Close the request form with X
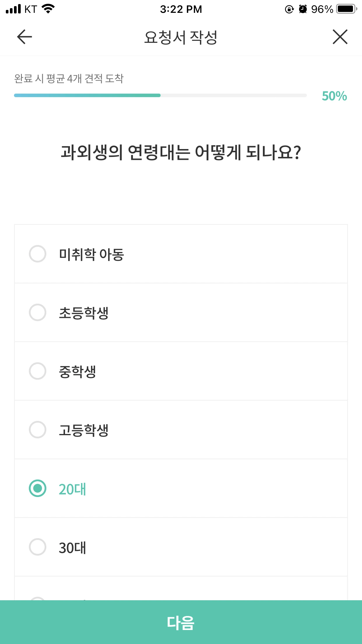Image resolution: width=362 pixels, height=644 pixels. 340,37
